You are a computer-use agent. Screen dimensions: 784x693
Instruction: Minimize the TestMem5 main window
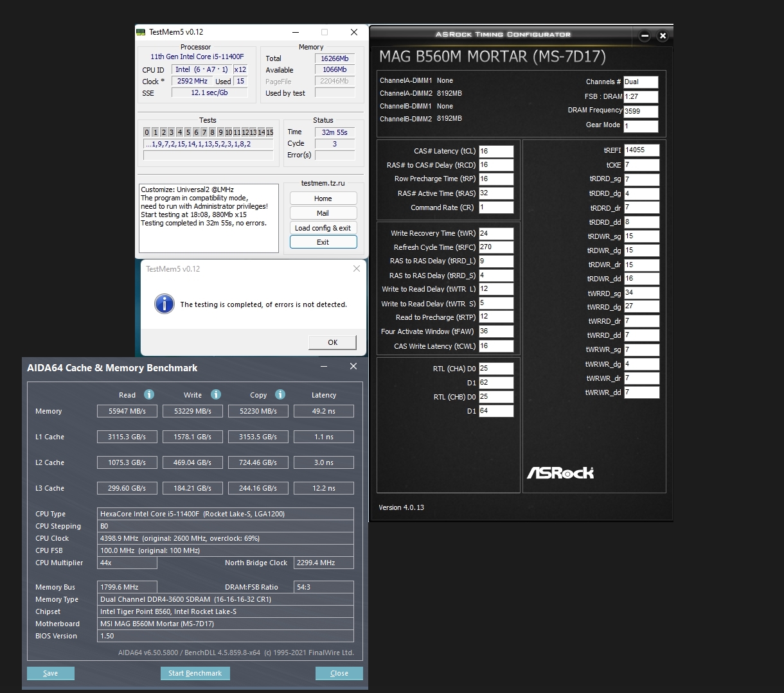pos(296,32)
